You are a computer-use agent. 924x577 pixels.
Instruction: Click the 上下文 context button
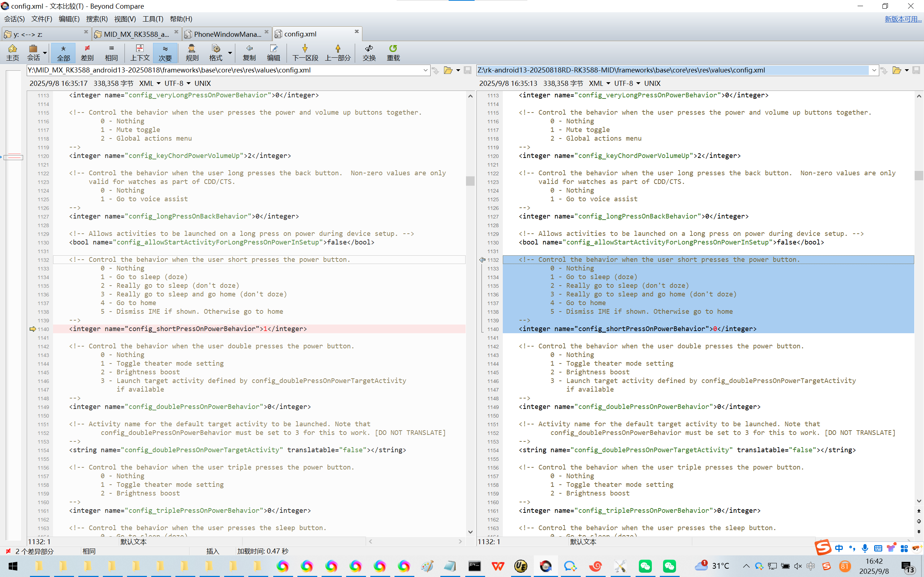(x=140, y=52)
